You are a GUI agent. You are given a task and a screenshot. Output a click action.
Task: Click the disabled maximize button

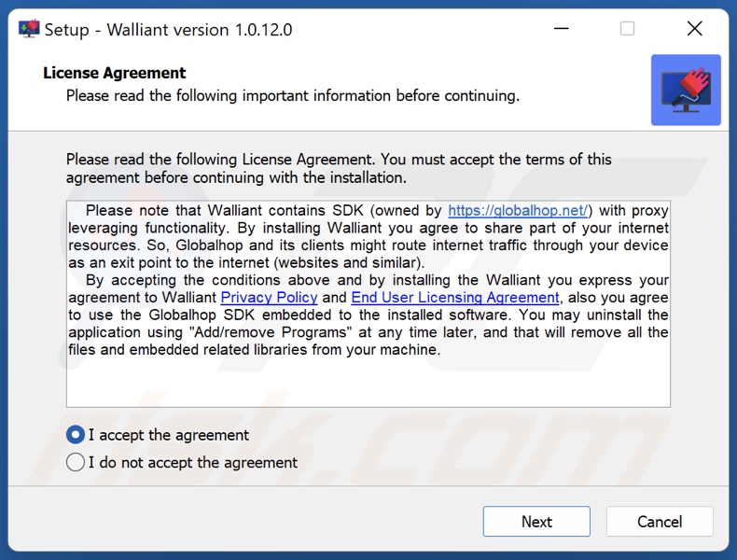[x=627, y=29]
